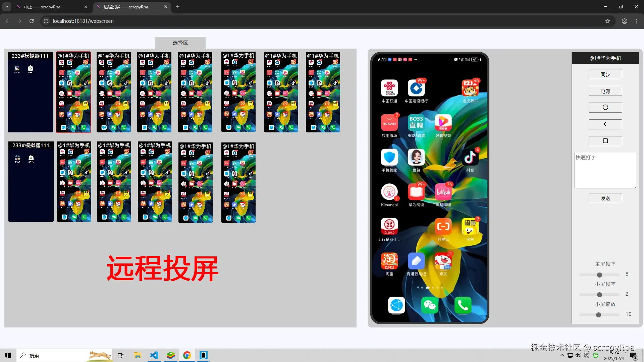Open the BOSS直聘 app on the phone
The height and width of the screenshot is (362, 644).
(416, 122)
